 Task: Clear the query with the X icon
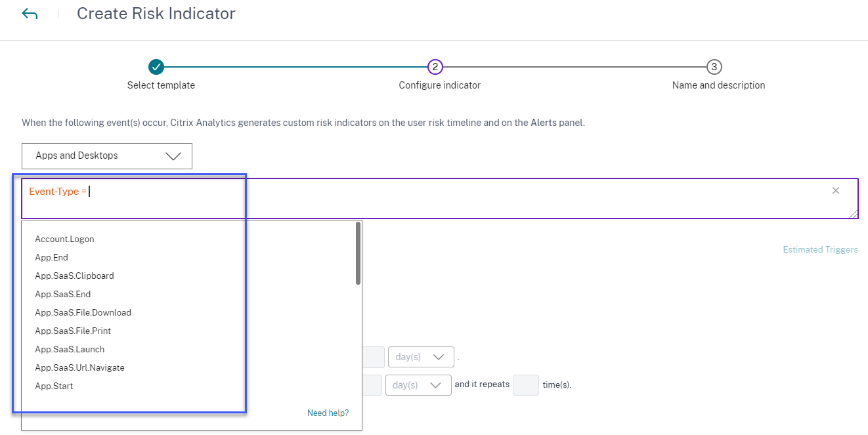point(836,191)
